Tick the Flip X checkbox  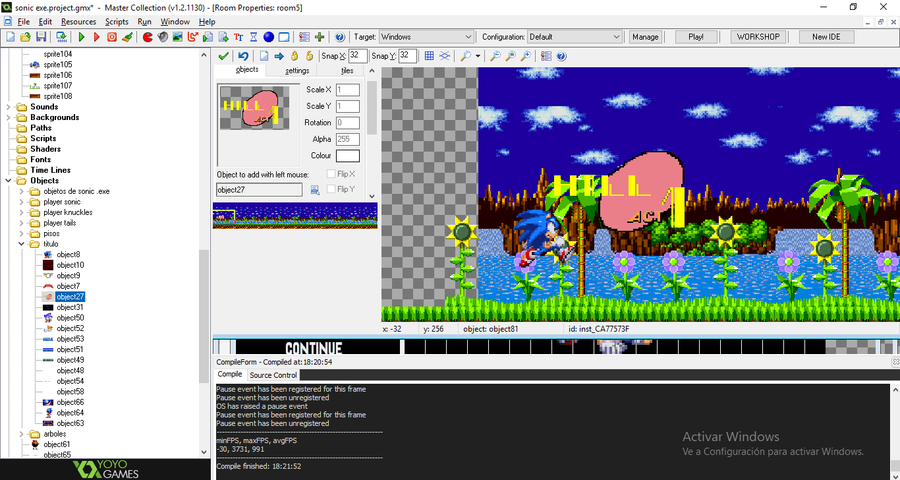click(x=331, y=173)
